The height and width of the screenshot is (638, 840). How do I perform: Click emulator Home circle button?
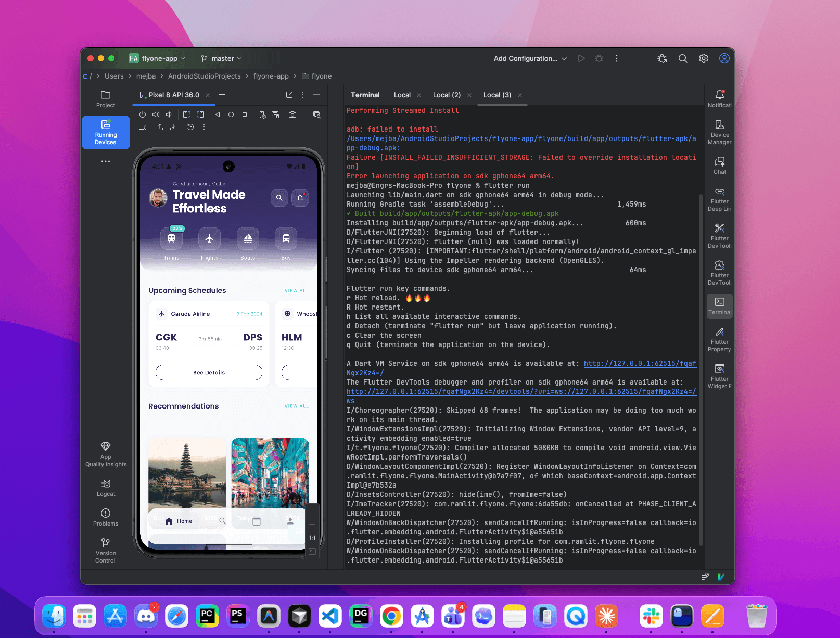pyautogui.click(x=231, y=114)
